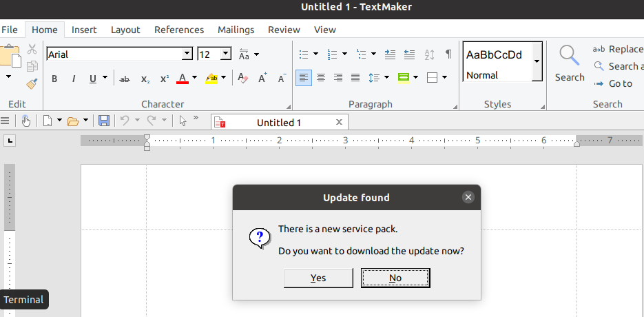Expand the paragraph styles gallery dropdown

pos(537,62)
